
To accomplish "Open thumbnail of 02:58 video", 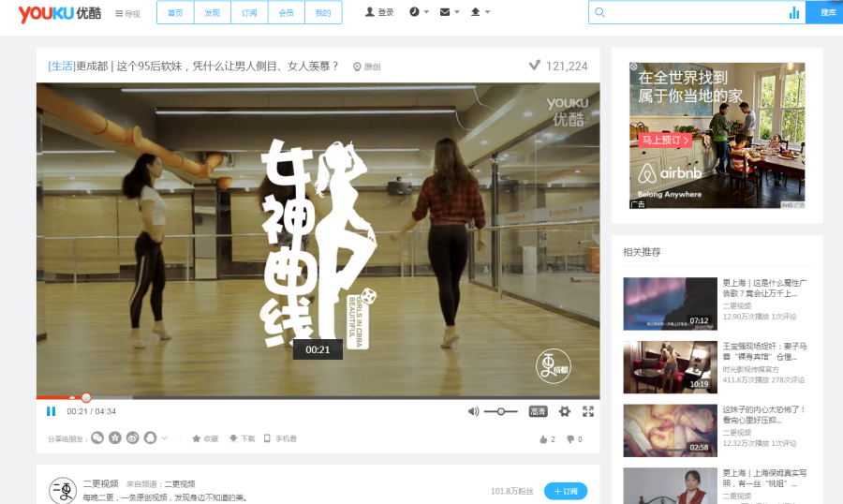I will point(670,431).
